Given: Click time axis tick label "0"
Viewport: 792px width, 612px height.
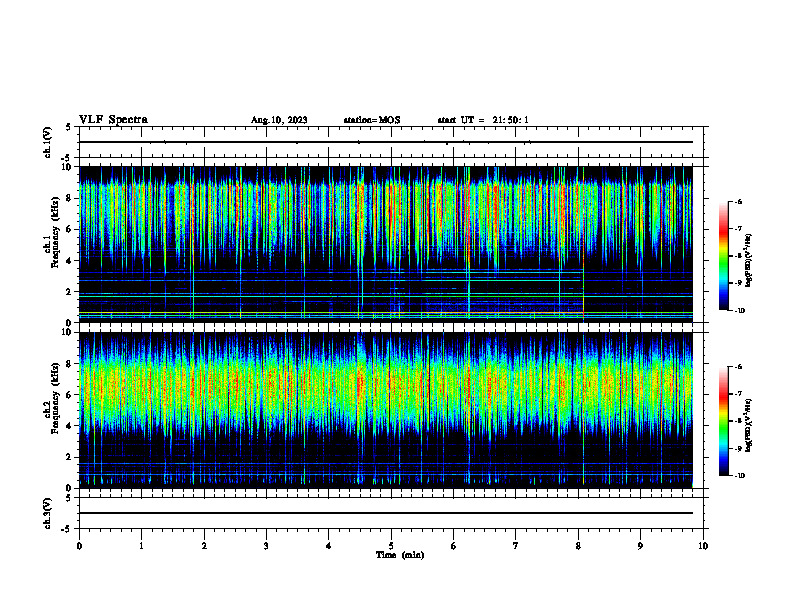Looking at the screenshot, I should pyautogui.click(x=79, y=546).
